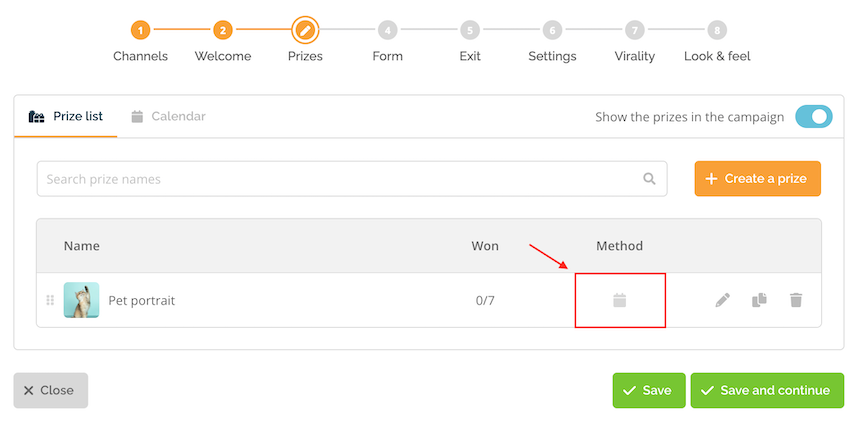The image size is (857, 429).
Task: Click the calendar method icon in Pet portrait row
Action: 619,300
